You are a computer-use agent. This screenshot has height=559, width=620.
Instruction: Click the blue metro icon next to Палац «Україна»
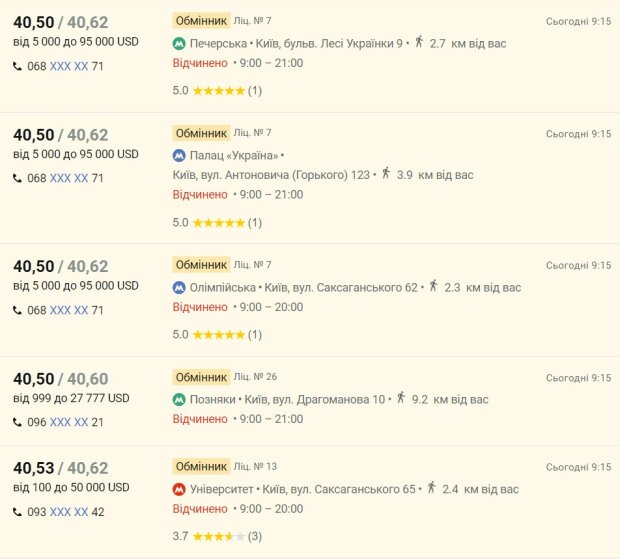point(179,155)
